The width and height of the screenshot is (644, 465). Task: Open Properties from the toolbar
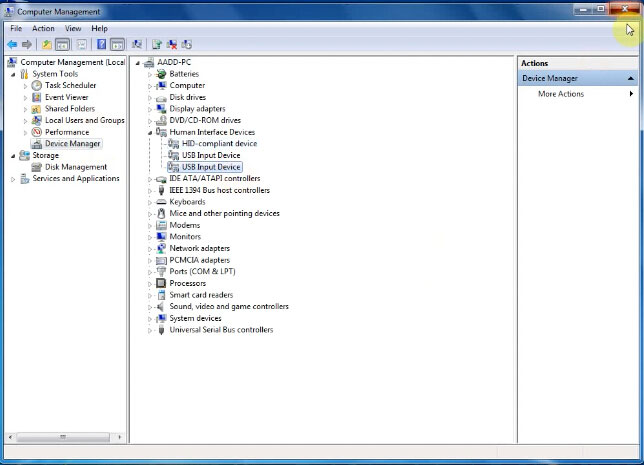[x=81, y=44]
